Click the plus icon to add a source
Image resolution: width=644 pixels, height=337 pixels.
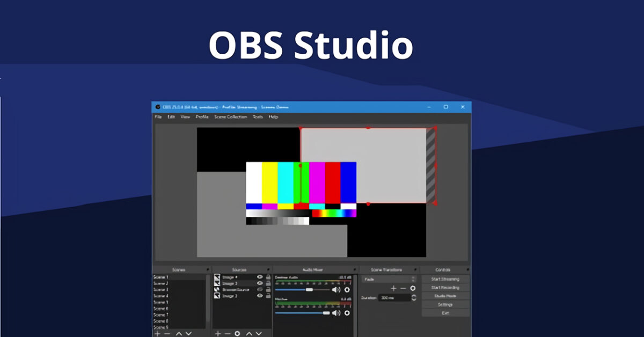click(218, 333)
